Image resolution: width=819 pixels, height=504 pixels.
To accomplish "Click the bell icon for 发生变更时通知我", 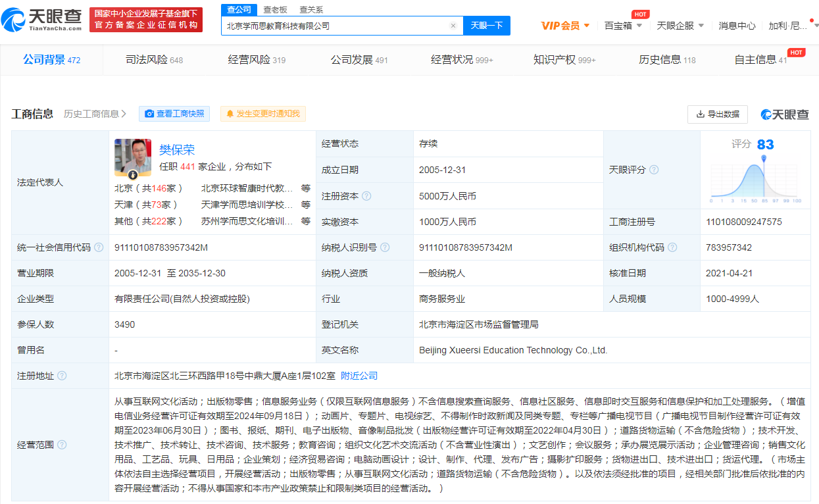I will pos(230,114).
